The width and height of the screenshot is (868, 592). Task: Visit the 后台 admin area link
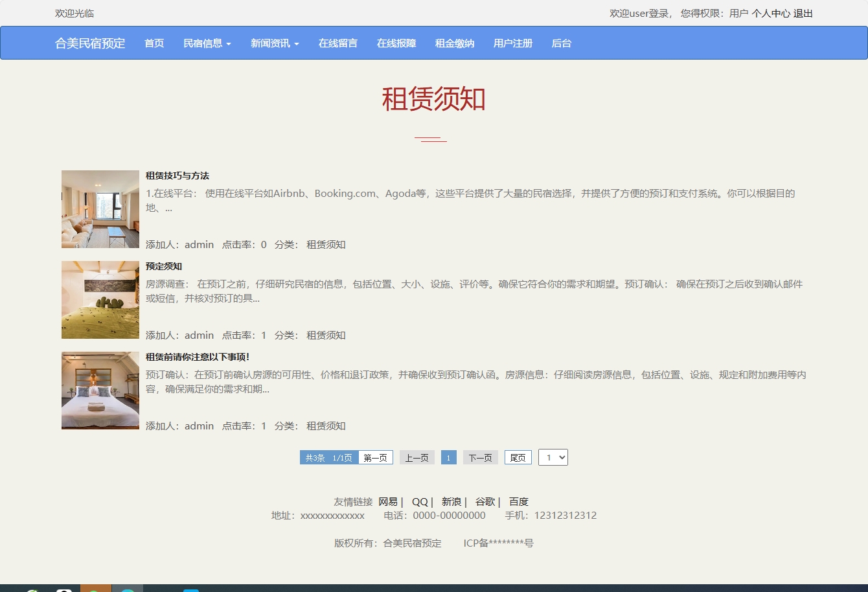[x=560, y=43]
